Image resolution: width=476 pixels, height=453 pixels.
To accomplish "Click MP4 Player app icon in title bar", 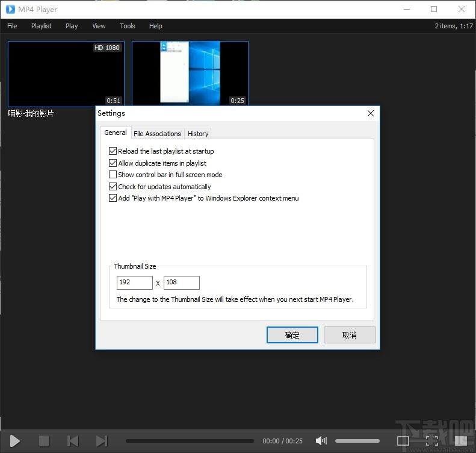I will (10, 10).
